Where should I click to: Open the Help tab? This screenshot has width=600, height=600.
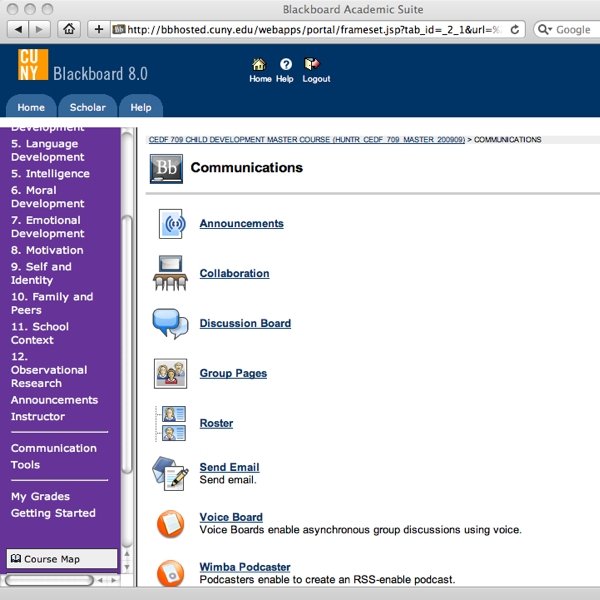click(x=141, y=107)
